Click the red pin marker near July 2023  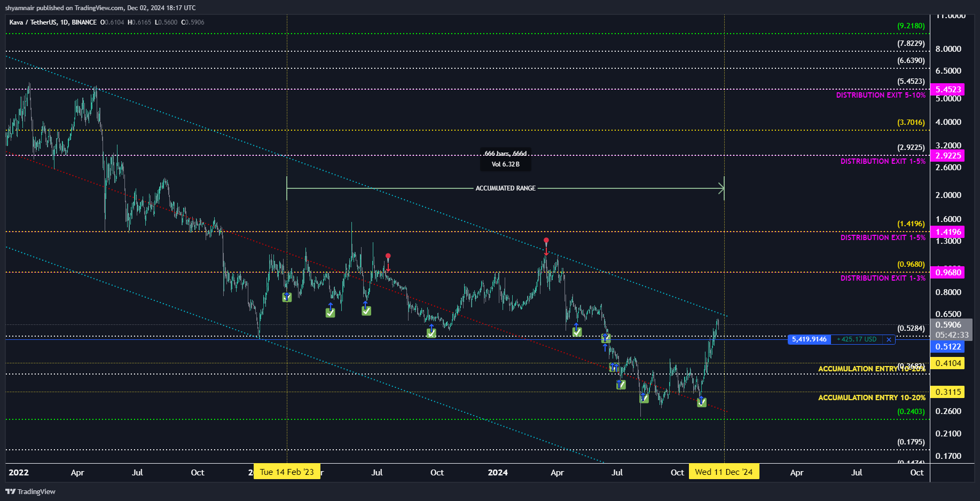pos(388,256)
